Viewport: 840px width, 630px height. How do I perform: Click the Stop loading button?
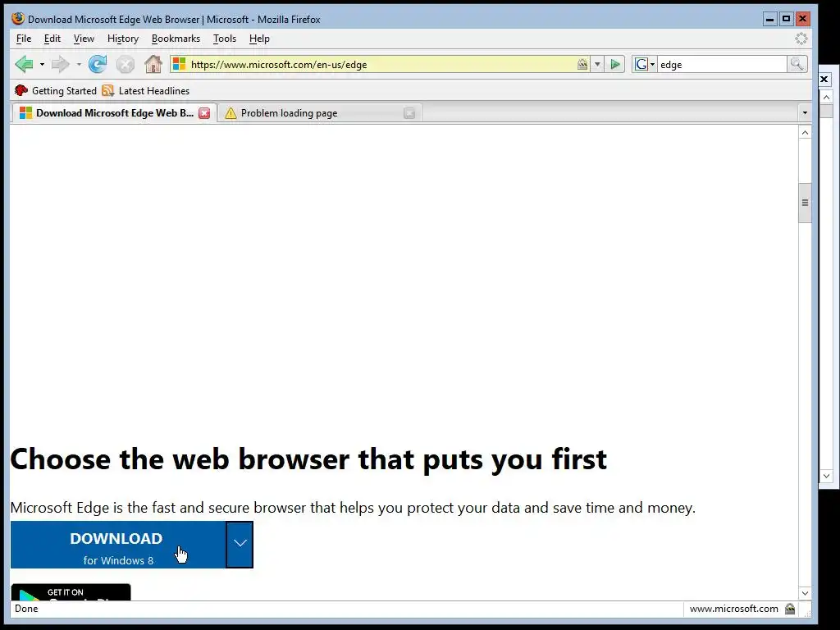126,65
